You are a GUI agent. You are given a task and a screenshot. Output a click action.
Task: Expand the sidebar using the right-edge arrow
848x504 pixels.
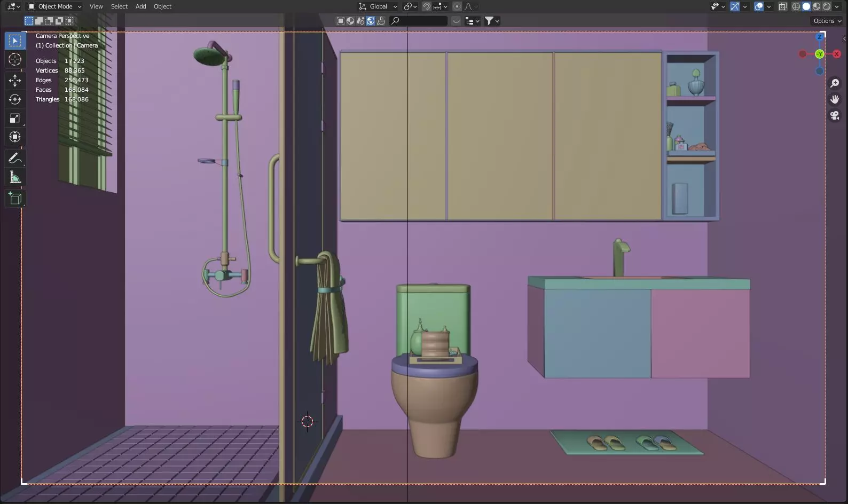pyautogui.click(x=844, y=38)
